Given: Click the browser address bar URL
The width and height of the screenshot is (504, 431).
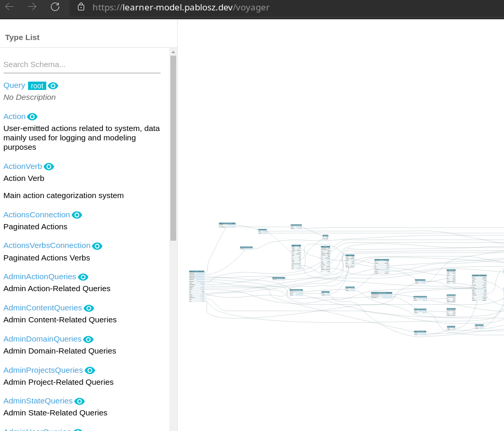Looking at the screenshot, I should (181, 7).
